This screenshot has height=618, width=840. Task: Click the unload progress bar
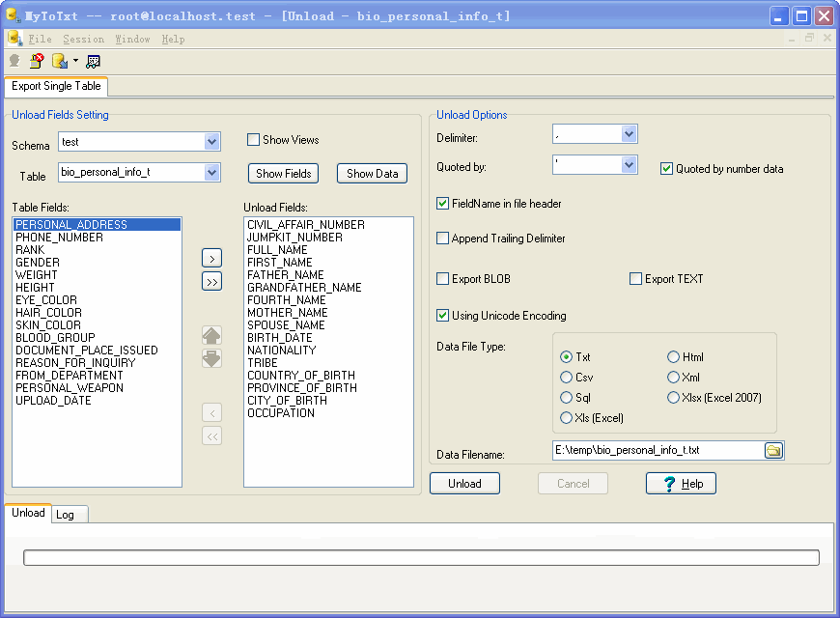421,557
